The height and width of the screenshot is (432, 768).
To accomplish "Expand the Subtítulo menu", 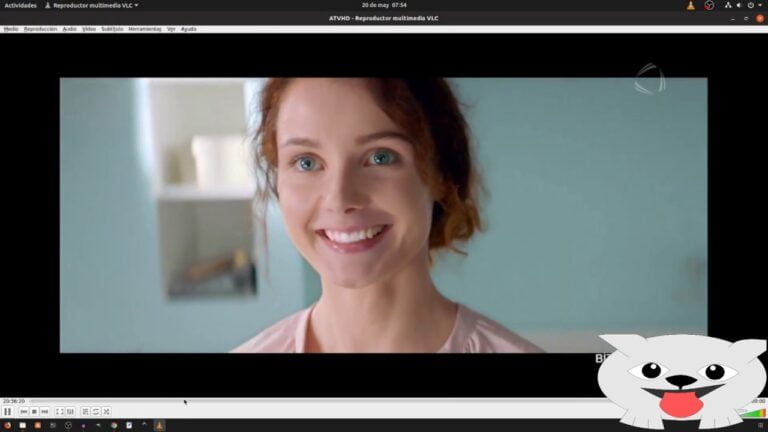I will pyautogui.click(x=112, y=29).
